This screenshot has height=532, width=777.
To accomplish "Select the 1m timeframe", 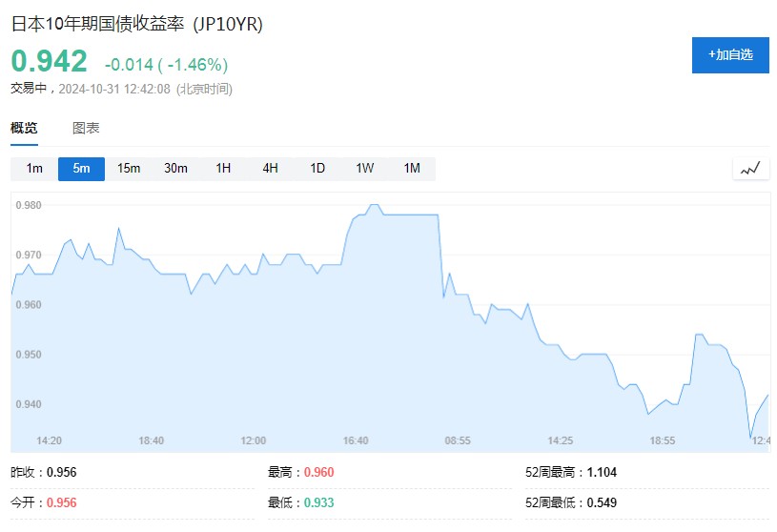I will click(x=34, y=169).
